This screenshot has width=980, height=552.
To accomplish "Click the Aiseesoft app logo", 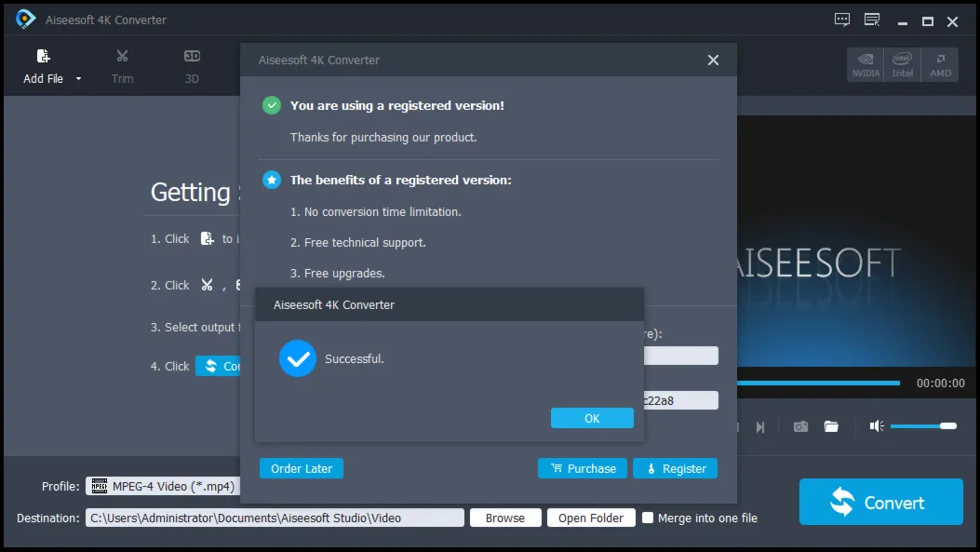I will (x=25, y=20).
